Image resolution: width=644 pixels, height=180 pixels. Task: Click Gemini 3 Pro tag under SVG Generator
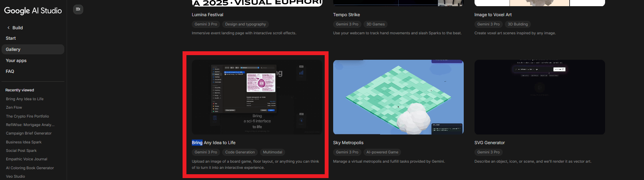click(488, 152)
